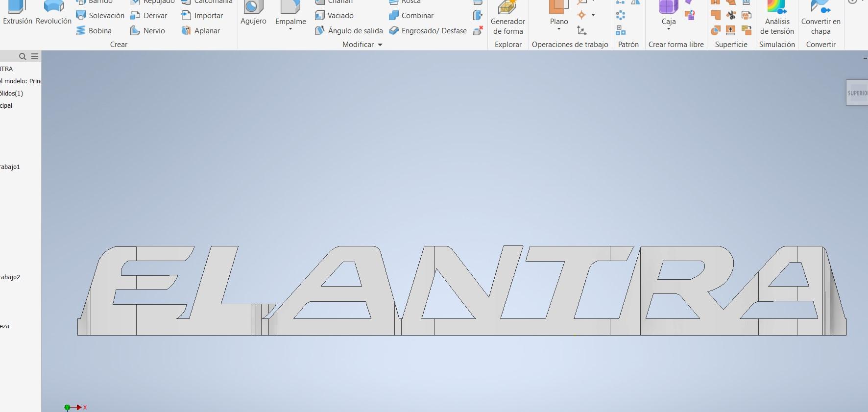
Task: Select the sketch-driven pattern icon
Action: [621, 30]
